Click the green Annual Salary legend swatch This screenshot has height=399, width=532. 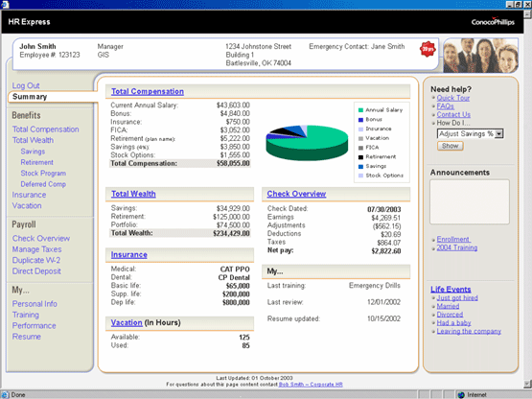pyautogui.click(x=360, y=110)
